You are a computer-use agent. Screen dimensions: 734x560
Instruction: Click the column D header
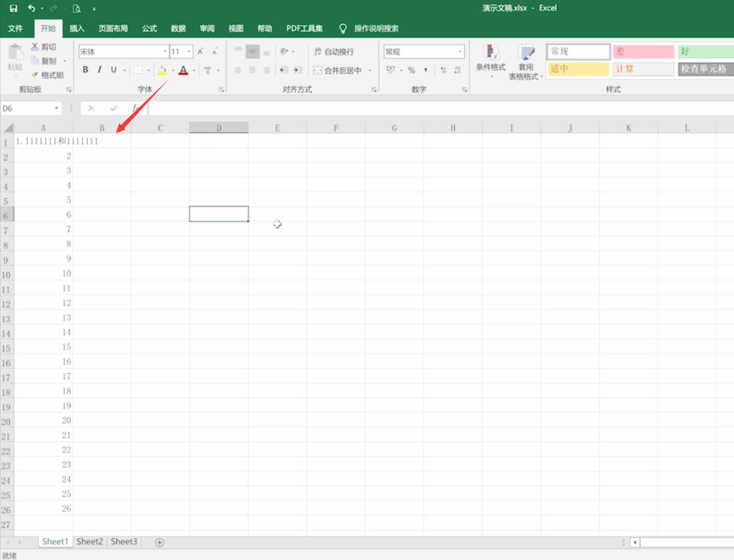coord(219,128)
